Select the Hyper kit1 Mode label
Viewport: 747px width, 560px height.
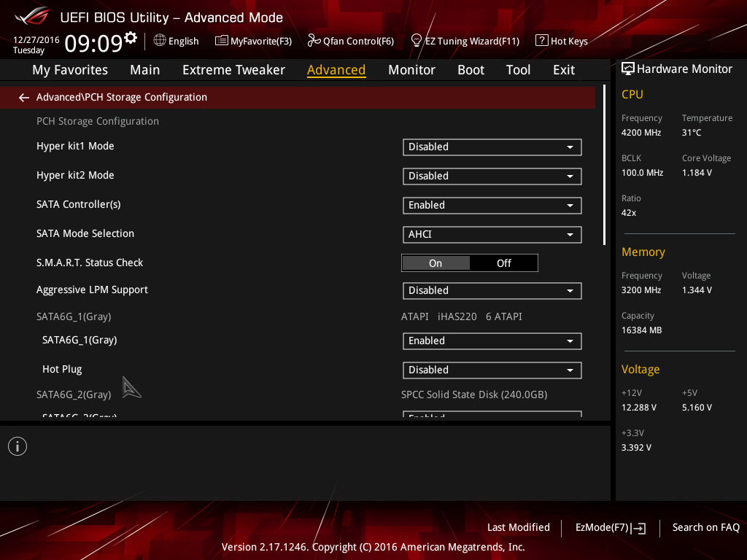[x=75, y=146]
